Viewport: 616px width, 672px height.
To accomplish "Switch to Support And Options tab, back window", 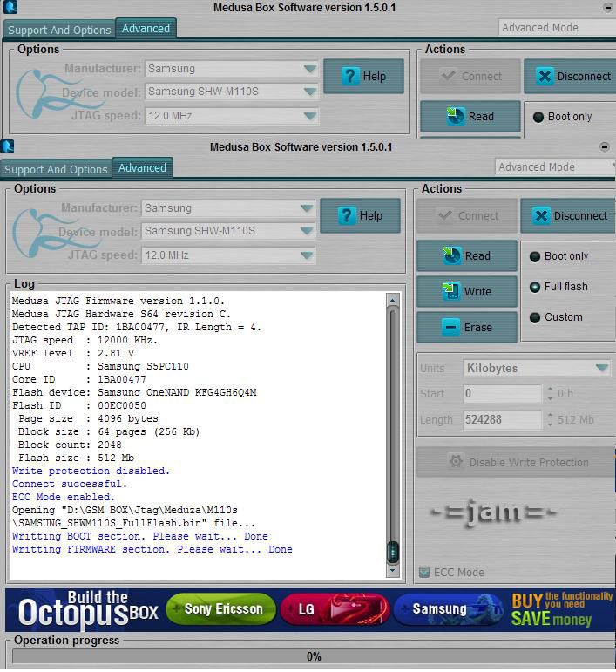I will 59,30.
